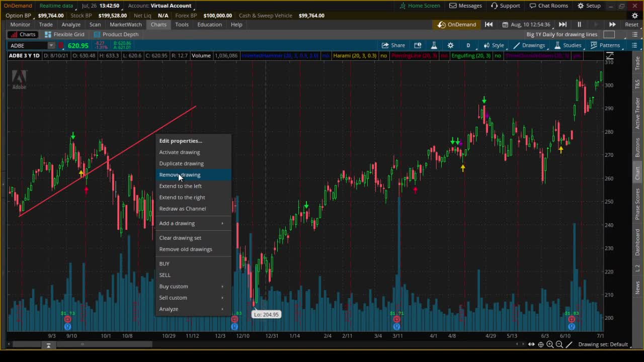Open chart settings gear icon

pos(450,45)
